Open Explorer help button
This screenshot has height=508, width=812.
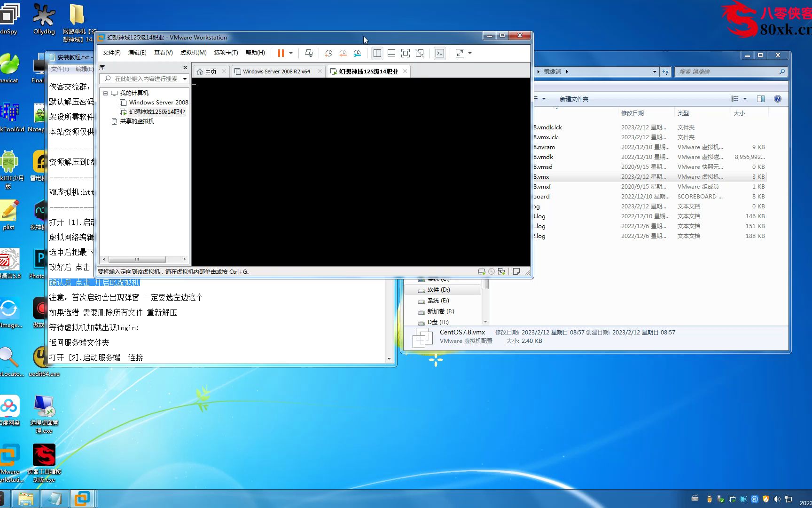tap(778, 99)
